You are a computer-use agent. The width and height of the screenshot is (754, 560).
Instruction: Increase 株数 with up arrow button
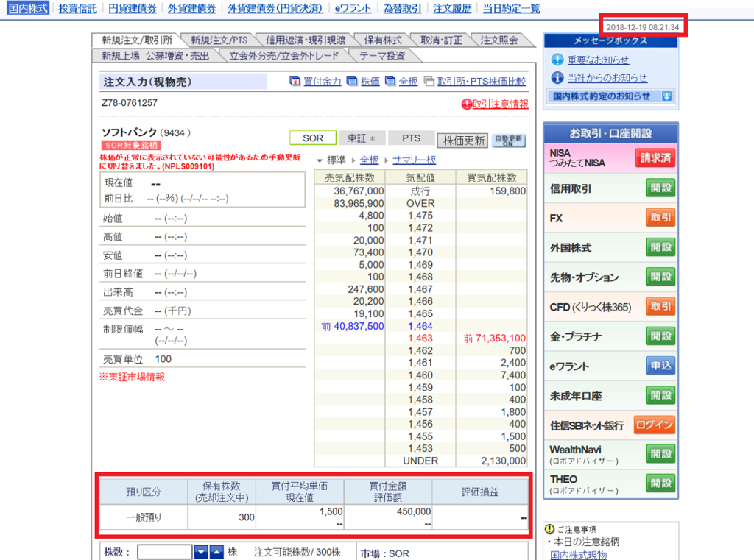pyautogui.click(x=216, y=552)
